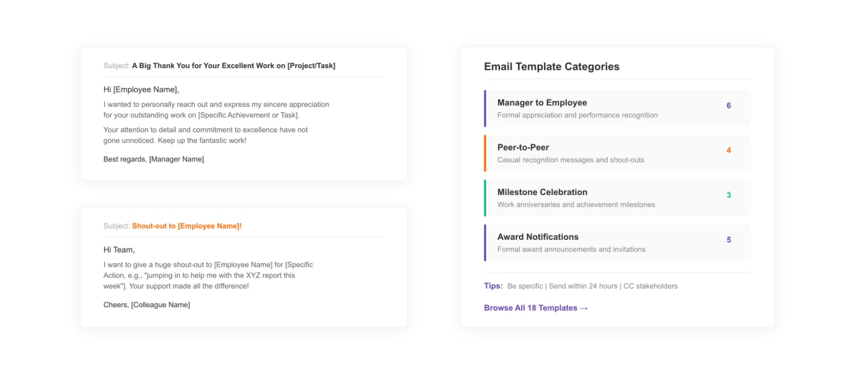The height and width of the screenshot is (372, 868).
Task: Click the 'Best regards, [Manager Name]' signature
Action: tap(154, 159)
